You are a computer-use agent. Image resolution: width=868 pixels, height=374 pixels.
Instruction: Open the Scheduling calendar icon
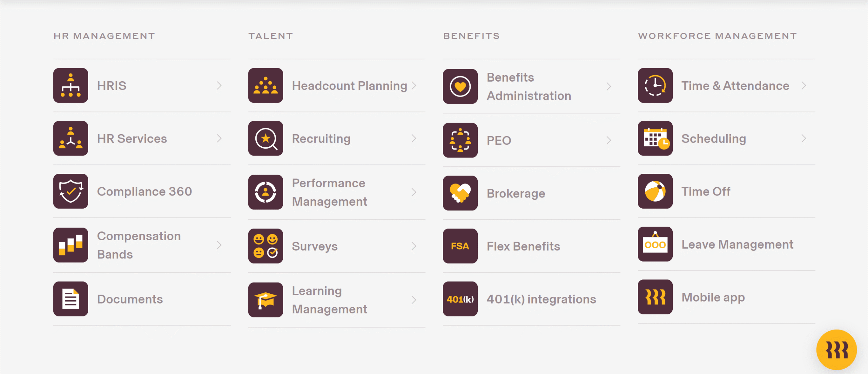pos(655,138)
